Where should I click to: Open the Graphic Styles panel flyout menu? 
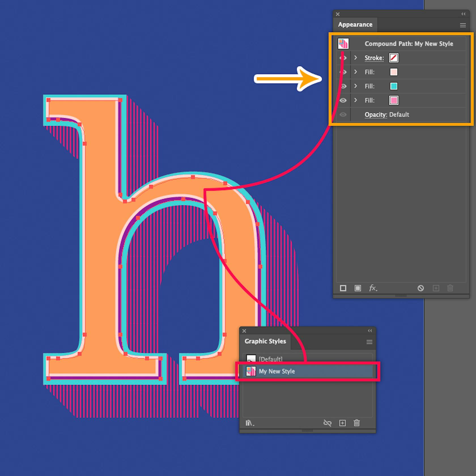pos(369,342)
